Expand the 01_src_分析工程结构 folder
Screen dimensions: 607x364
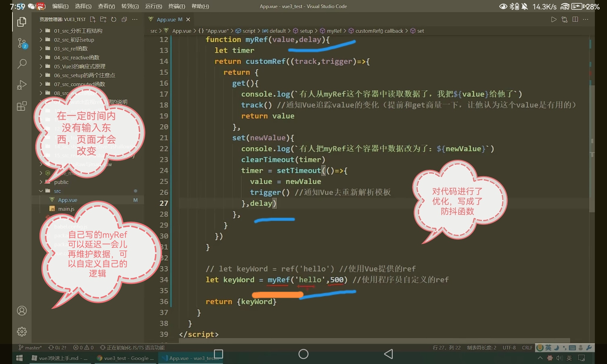78,31
